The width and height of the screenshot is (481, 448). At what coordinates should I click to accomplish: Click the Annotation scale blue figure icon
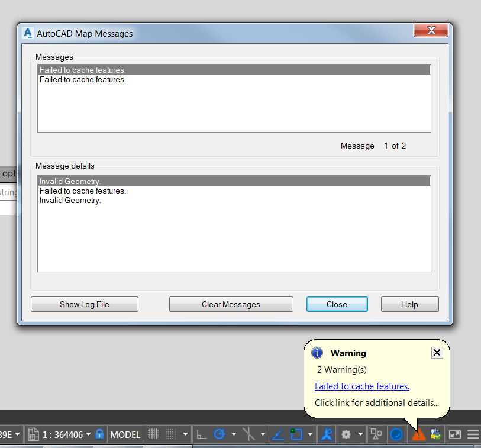coord(327,434)
